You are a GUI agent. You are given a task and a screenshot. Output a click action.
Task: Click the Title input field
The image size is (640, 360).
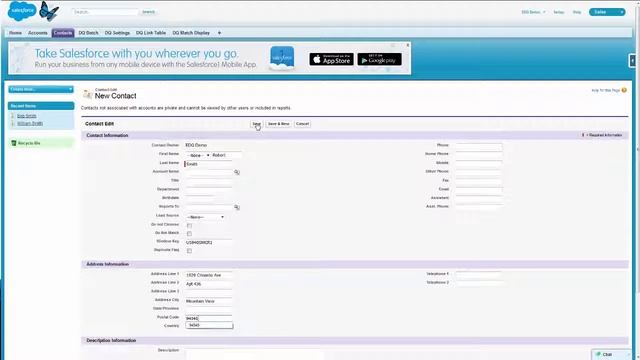coord(209,181)
